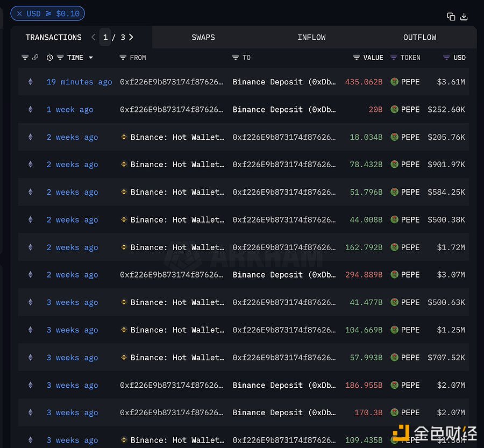Open the 1 week ago transaction link

click(x=70, y=110)
